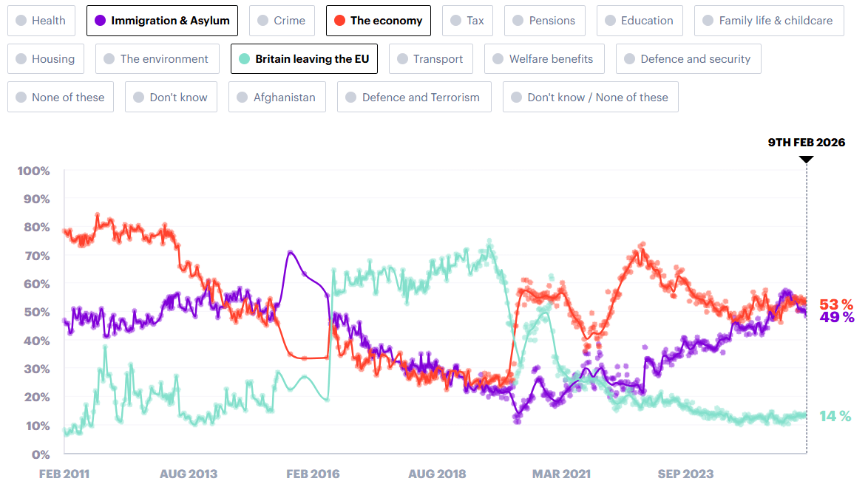
Task: Click the purple 49% end label
Action: [x=837, y=318]
